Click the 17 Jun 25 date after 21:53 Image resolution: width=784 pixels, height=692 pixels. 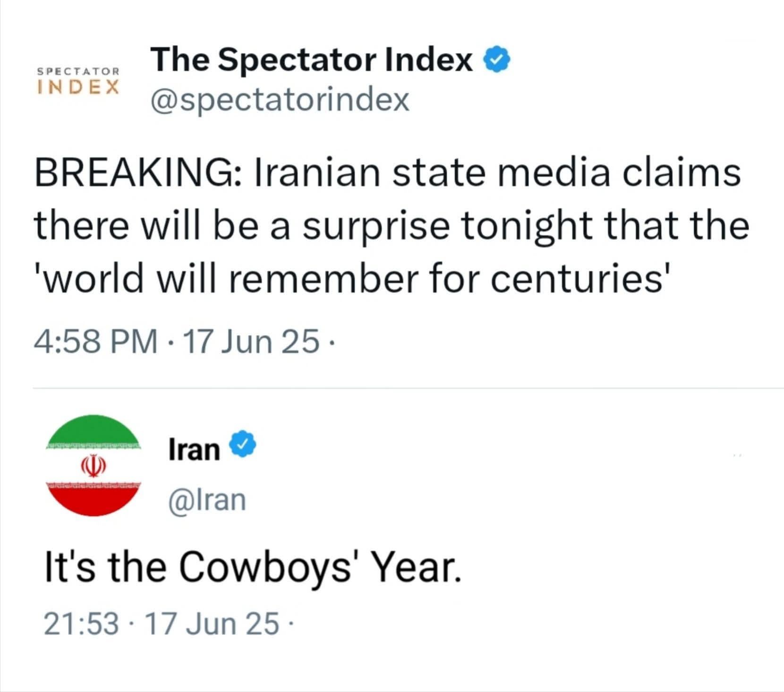click(213, 624)
